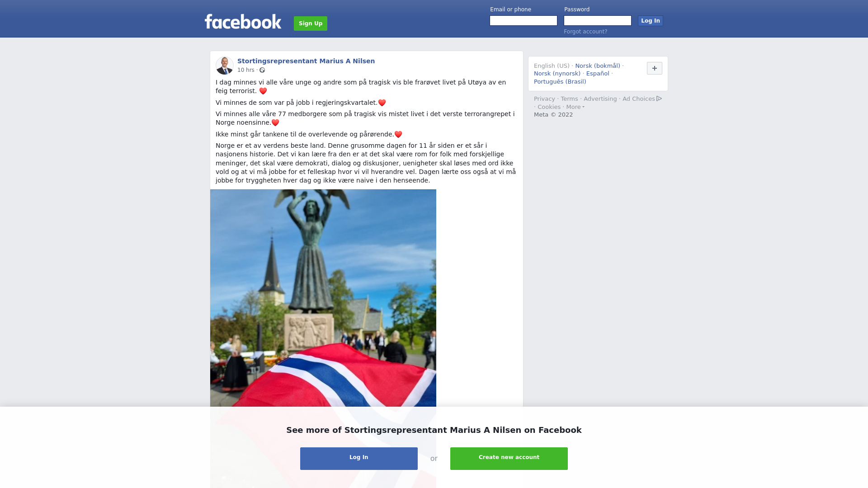Click the green Sign Up button
Screen dimensions: 868x488
coord(311,23)
